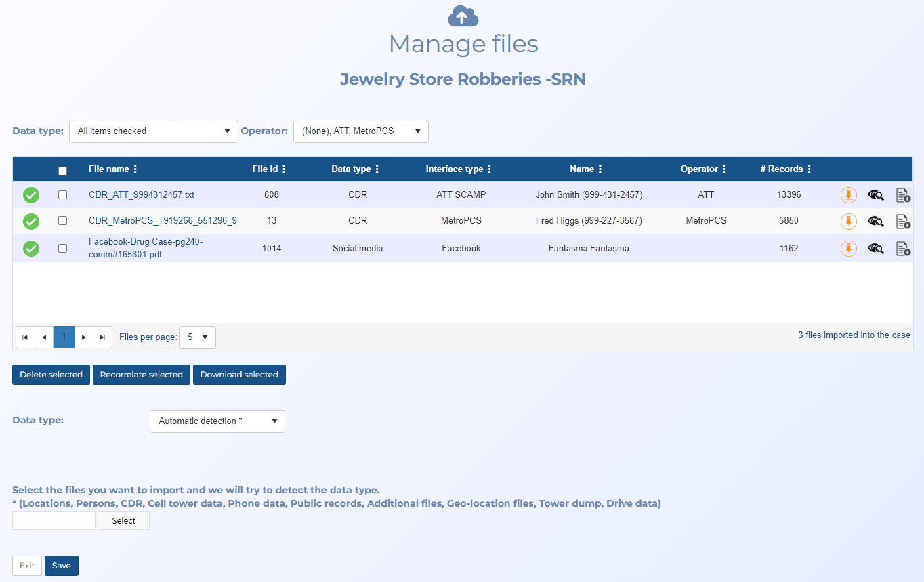Open the Automatic detection data type dropdown
Viewport: 924px width, 582px height.
pyautogui.click(x=217, y=421)
